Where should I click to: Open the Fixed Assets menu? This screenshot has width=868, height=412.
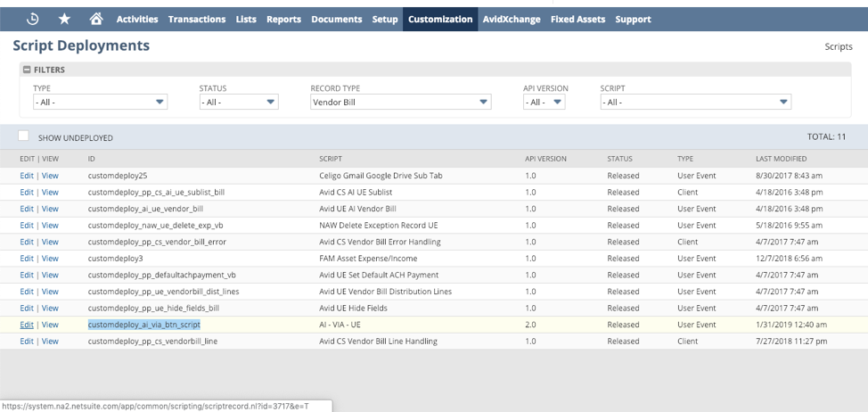(578, 19)
